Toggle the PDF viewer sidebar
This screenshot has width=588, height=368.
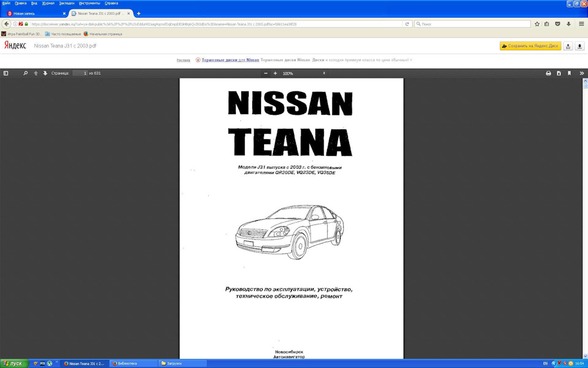[6, 73]
